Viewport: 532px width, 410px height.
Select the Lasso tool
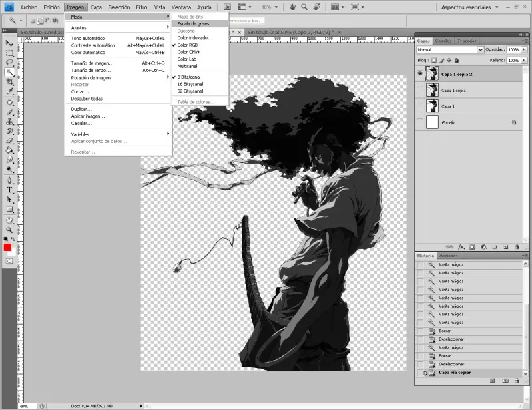[9, 63]
